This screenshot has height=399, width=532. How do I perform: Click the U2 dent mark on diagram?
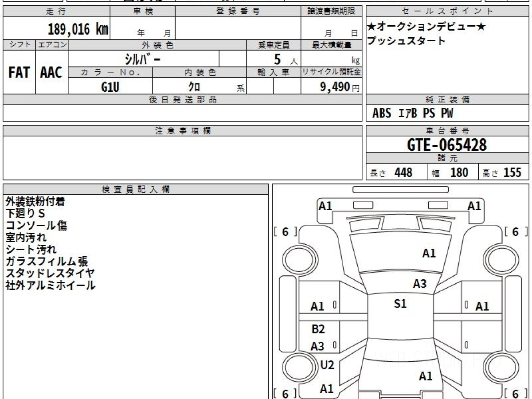tap(327, 365)
